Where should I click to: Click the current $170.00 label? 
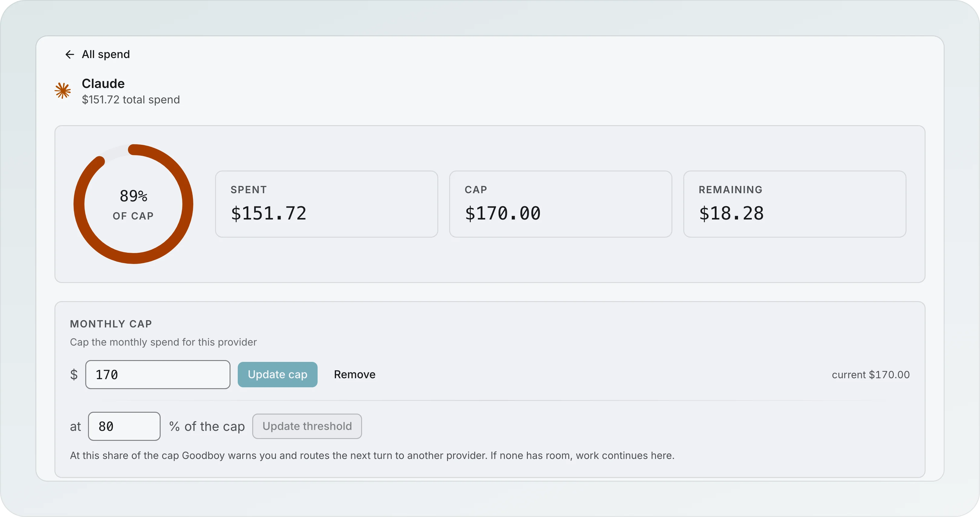[871, 375]
